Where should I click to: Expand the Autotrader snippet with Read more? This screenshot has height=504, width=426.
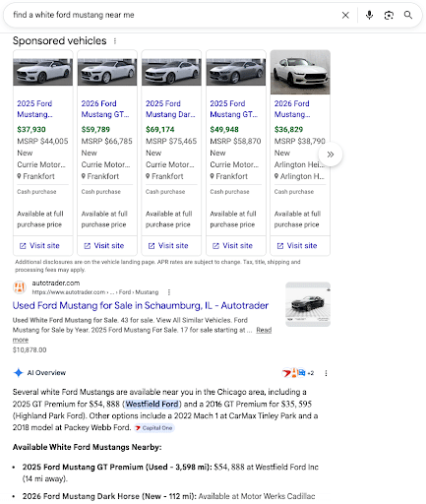264,330
